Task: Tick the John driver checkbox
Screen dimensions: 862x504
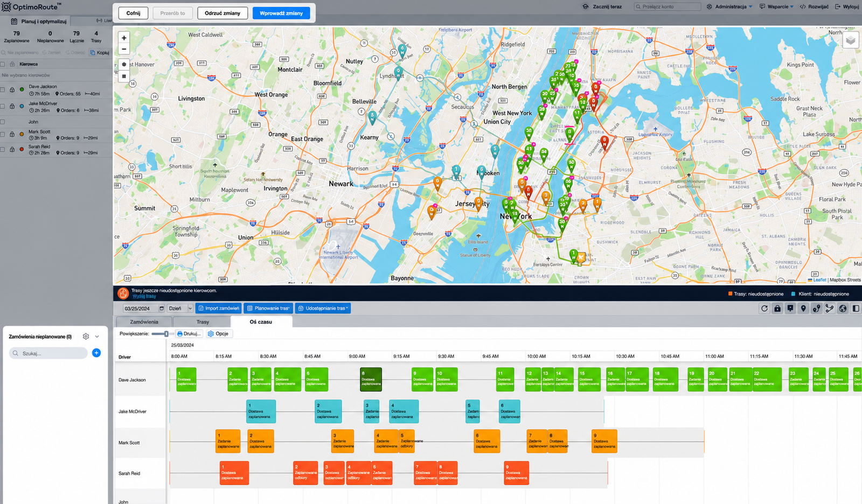Action: (3, 122)
